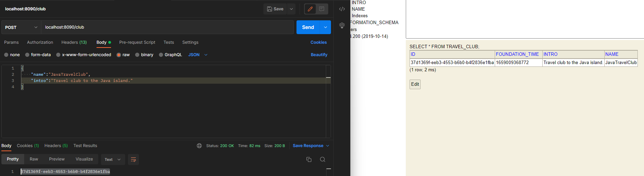
Task: Click Save Response
Action: point(308,146)
